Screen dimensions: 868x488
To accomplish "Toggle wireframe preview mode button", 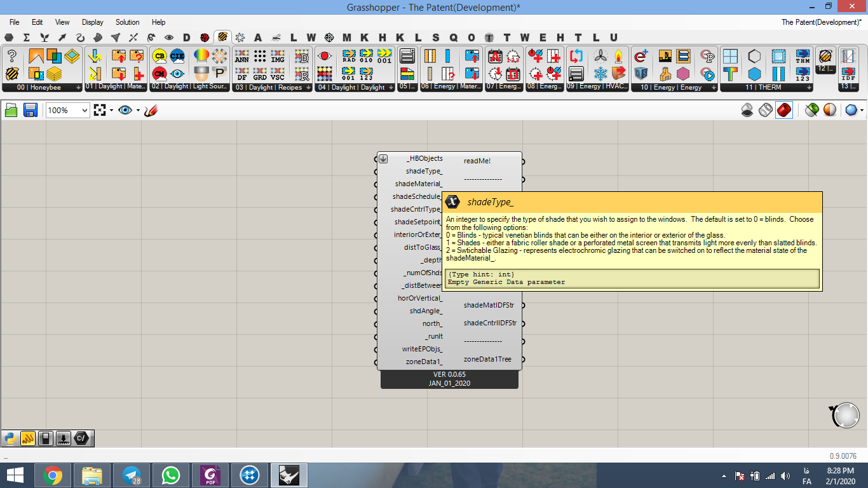I will (766, 110).
